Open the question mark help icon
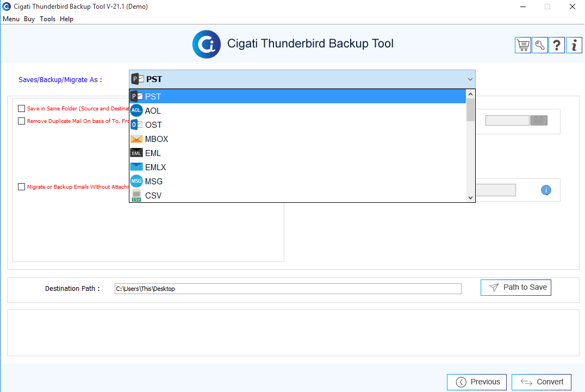Screen dimensions: 585x392 [557, 46]
